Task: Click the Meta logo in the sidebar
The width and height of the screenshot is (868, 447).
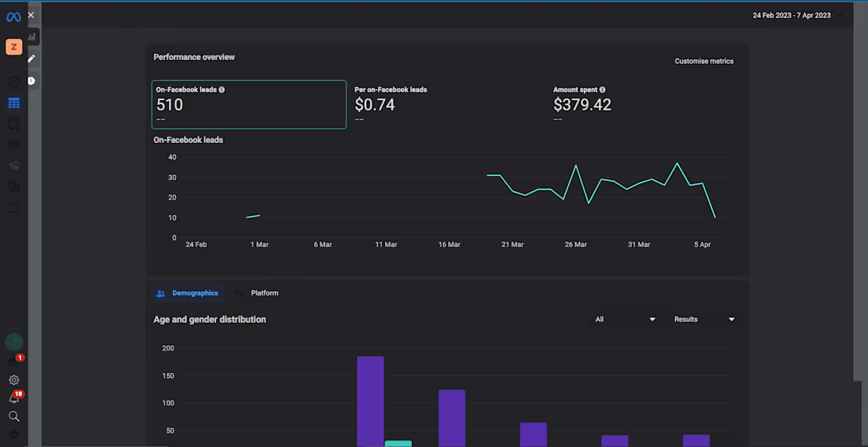Action: 13,17
